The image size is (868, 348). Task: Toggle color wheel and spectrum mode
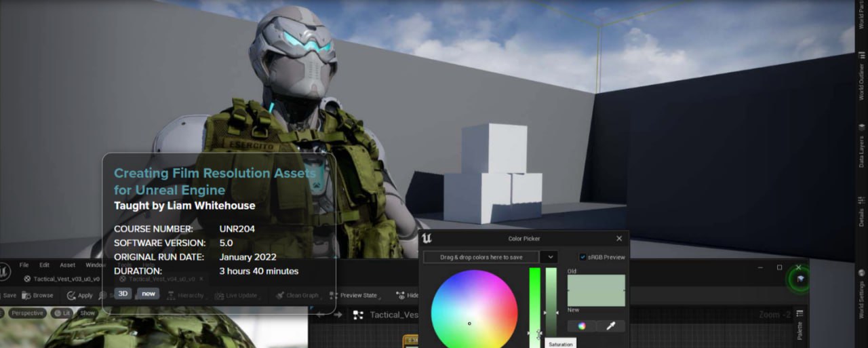[x=581, y=326]
